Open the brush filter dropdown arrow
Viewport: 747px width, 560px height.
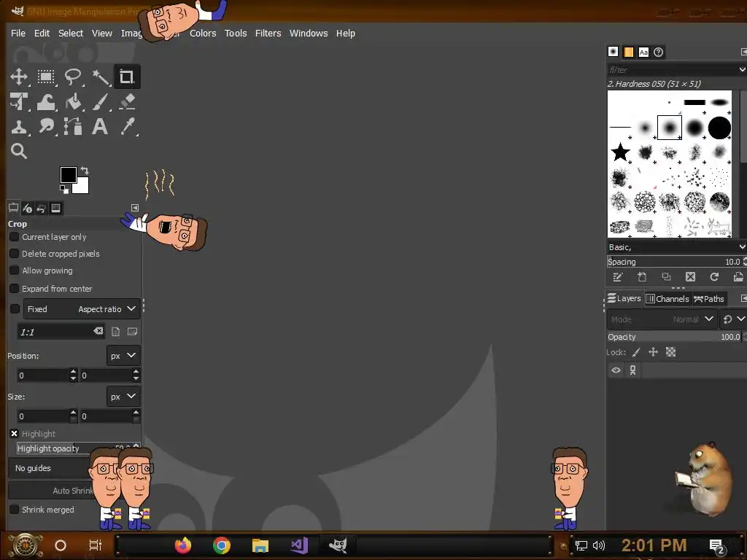pos(742,69)
